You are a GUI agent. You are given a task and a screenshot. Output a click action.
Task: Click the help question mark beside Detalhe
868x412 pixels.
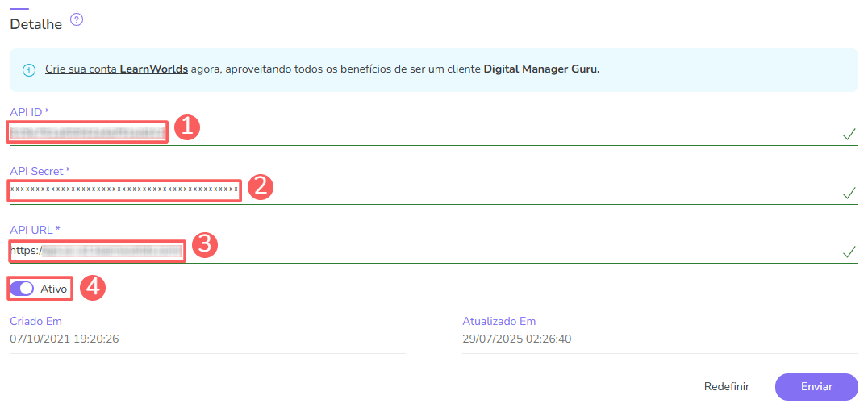click(77, 19)
